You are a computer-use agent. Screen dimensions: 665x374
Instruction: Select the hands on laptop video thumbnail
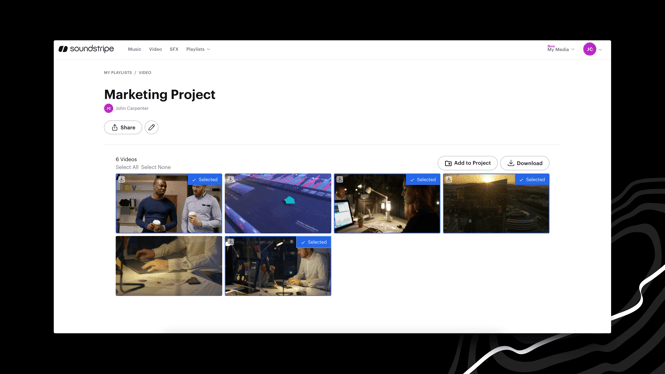coord(169,266)
